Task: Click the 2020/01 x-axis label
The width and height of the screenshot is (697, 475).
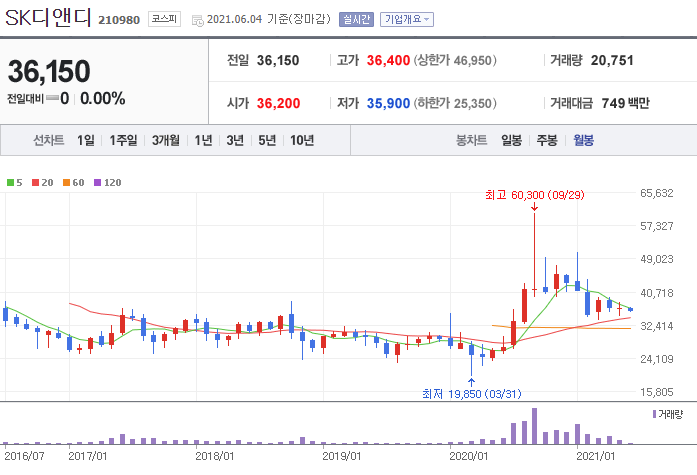Action: (469, 456)
